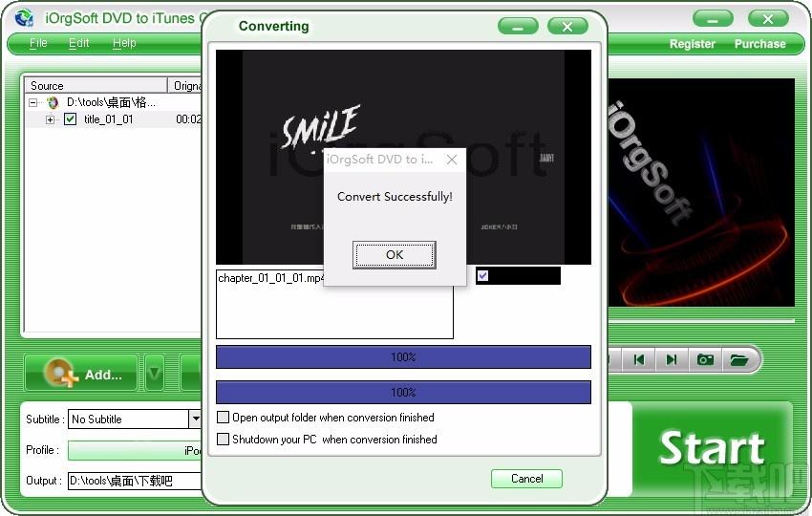Click the converting video preview
The image size is (812, 516).
point(403,157)
